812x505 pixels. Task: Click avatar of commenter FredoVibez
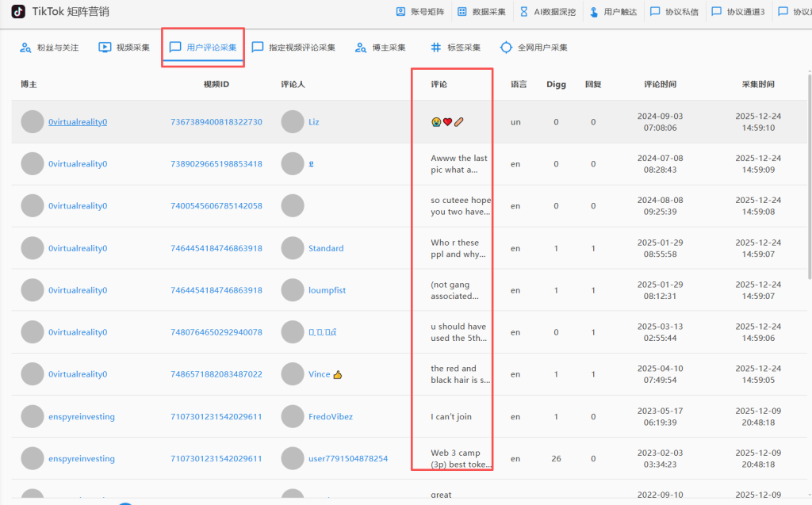(293, 416)
